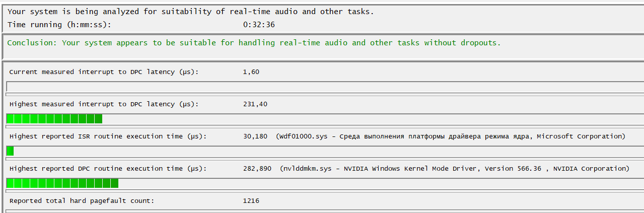
Task: Select the current interrupt to DPC latency label
Action: pyautogui.click(x=104, y=72)
